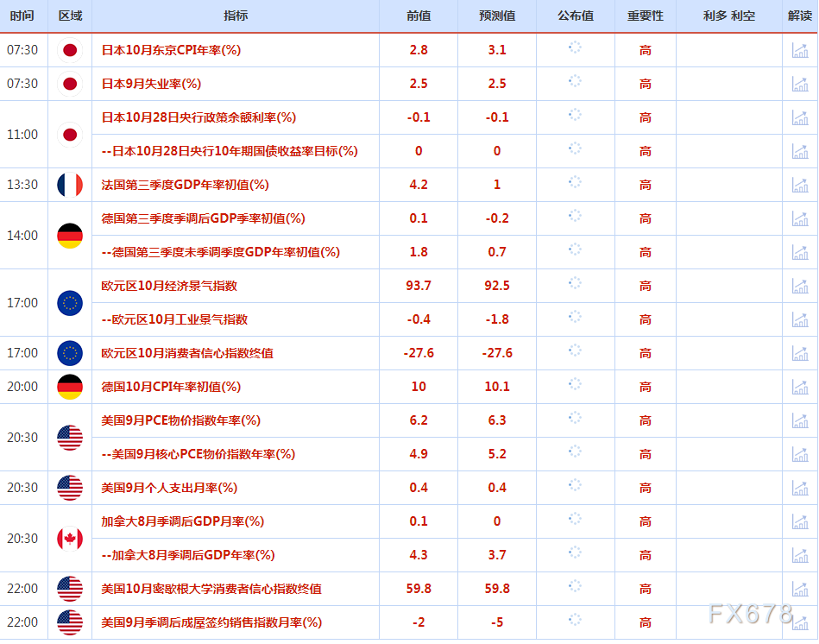This screenshot has height=644, width=819.
Task: Click 德国第三季度季调后GDP季率初值 link
Action: pyautogui.click(x=203, y=218)
